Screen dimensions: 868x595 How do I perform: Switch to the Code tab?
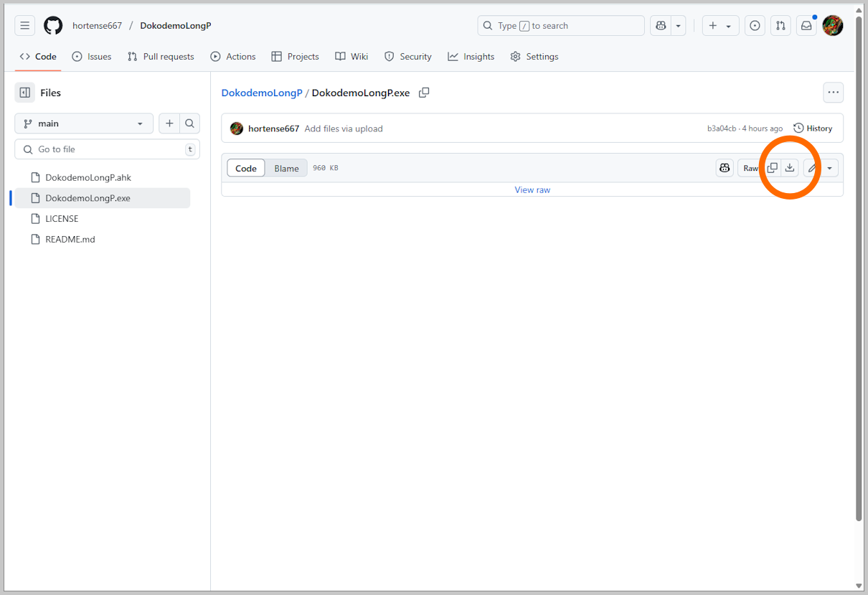coord(38,57)
